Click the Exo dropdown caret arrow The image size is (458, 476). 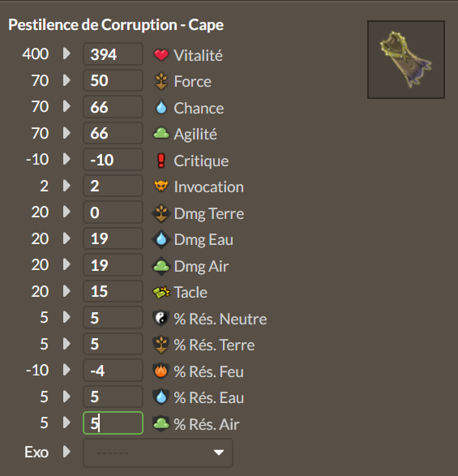tap(219, 452)
